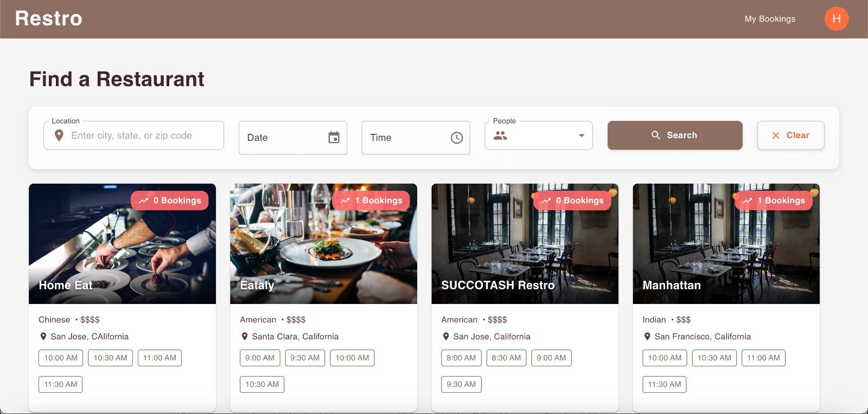Open the SUCCOTASH Restro card image
868x414 pixels.
[525, 244]
